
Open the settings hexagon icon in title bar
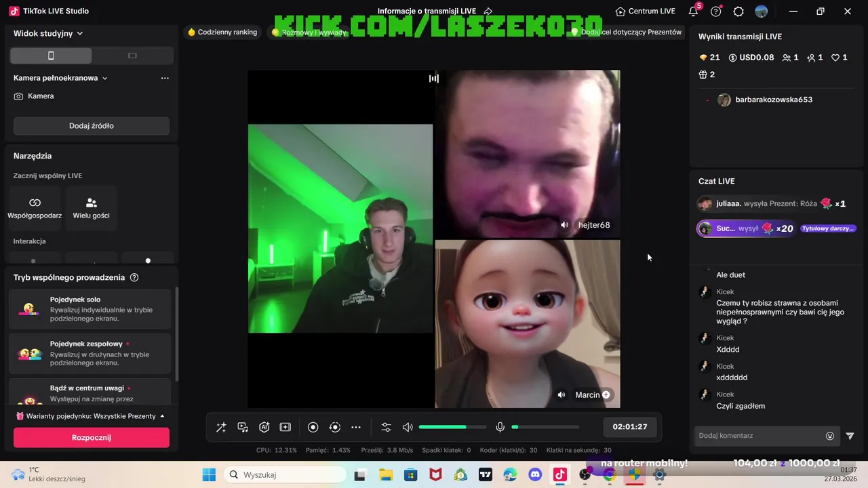[738, 12]
